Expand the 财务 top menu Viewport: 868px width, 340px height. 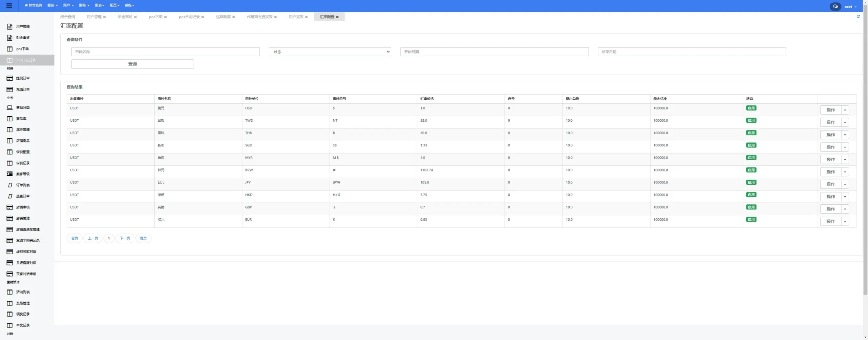point(84,5)
